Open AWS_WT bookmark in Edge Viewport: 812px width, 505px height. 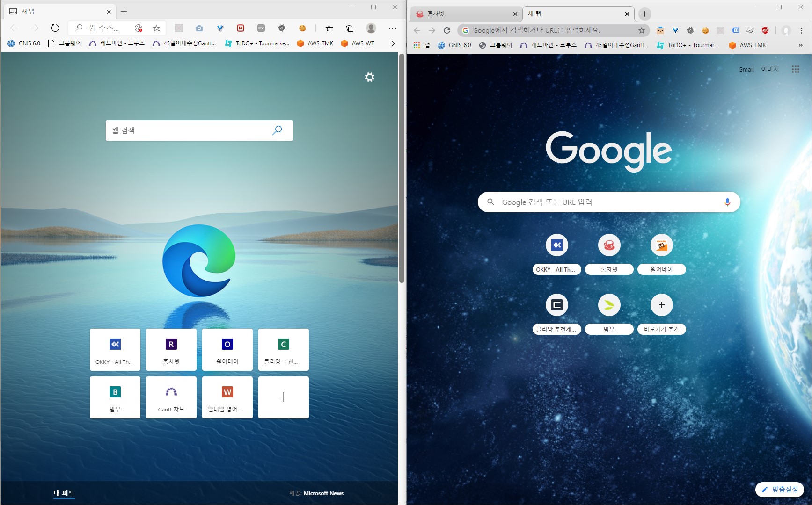(358, 43)
